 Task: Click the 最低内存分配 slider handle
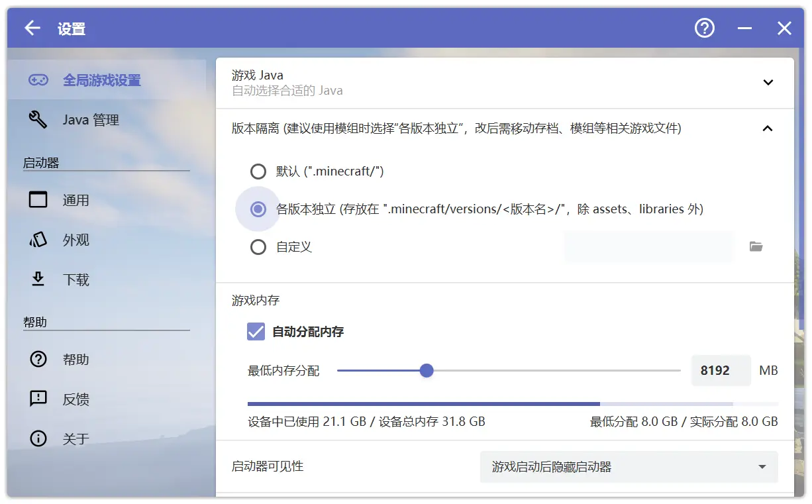(x=427, y=370)
